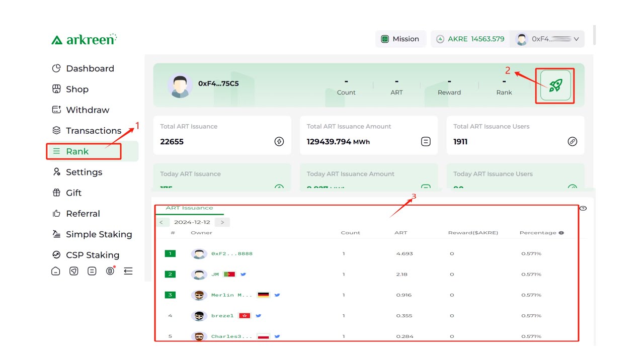The image size is (644, 362).
Task: Click the green rank 3 badge
Action: pyautogui.click(x=170, y=295)
